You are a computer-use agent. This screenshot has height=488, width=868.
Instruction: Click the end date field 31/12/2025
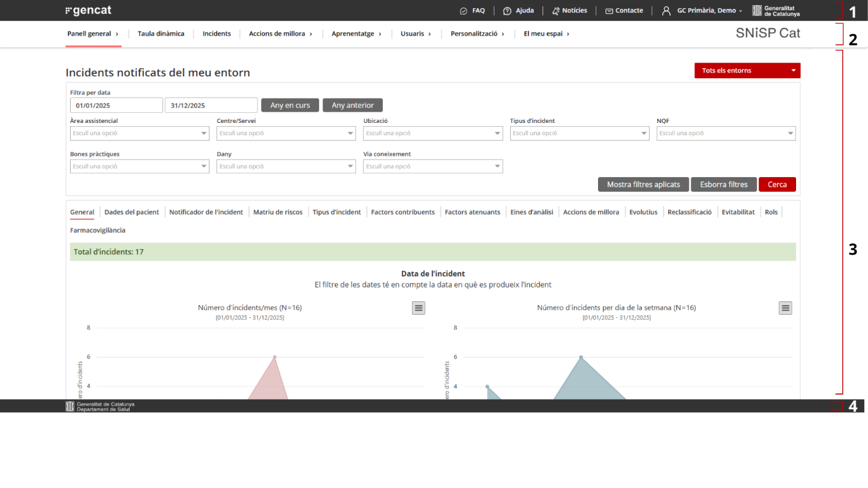(x=211, y=105)
